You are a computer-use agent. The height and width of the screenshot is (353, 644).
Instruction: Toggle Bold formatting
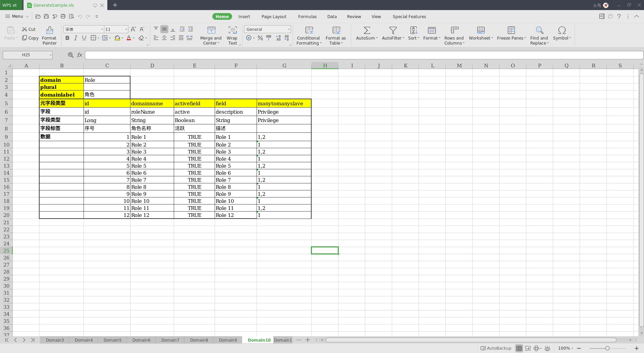tap(67, 38)
